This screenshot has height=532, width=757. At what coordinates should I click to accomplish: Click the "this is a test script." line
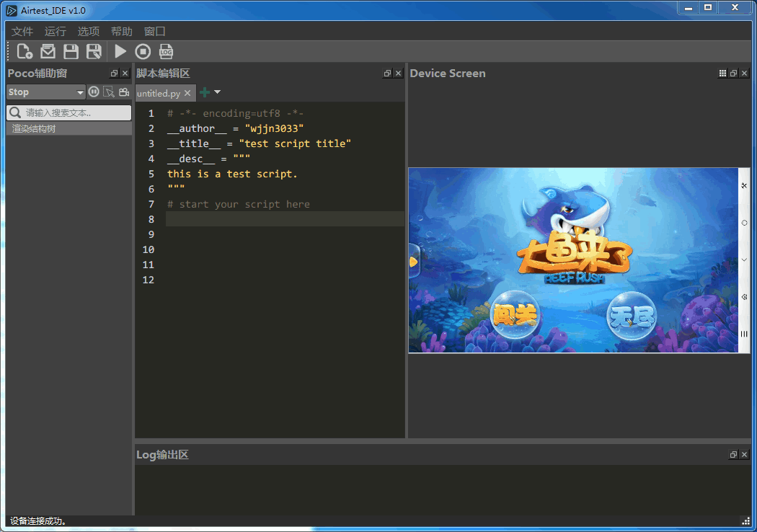point(232,174)
